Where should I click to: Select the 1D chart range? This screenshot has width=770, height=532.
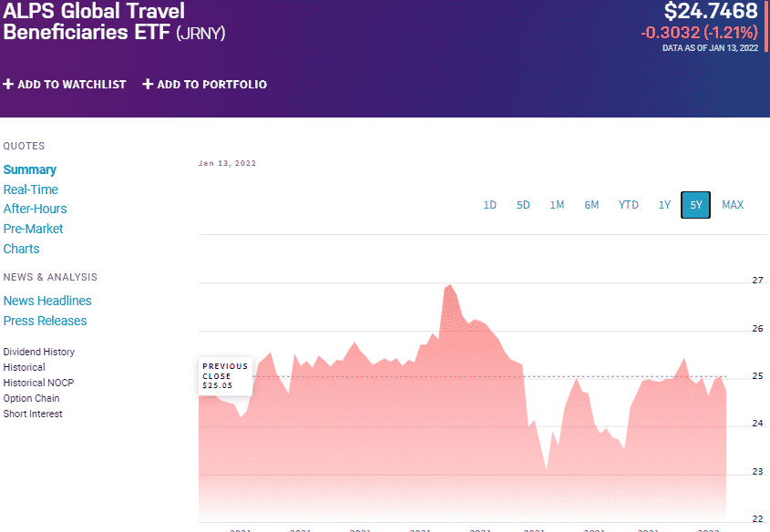(x=490, y=205)
